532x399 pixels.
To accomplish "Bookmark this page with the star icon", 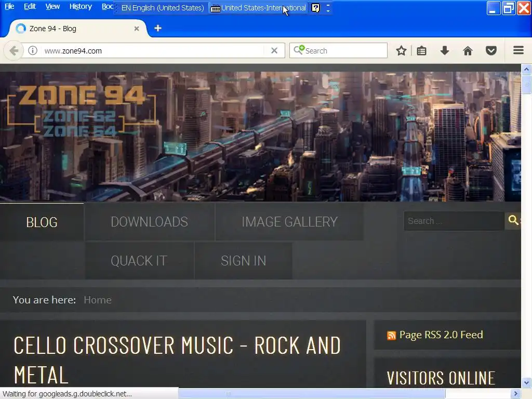I will coord(401,51).
